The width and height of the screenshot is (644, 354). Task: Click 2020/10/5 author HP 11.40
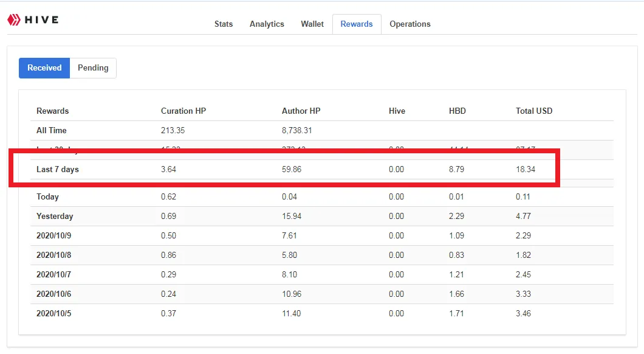coord(291,313)
